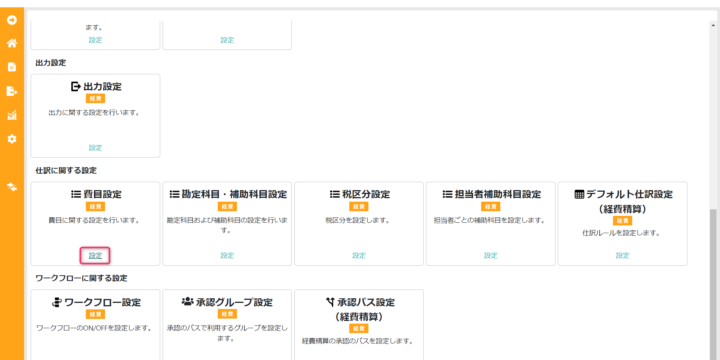Click the document icon in sidebar

click(x=12, y=67)
